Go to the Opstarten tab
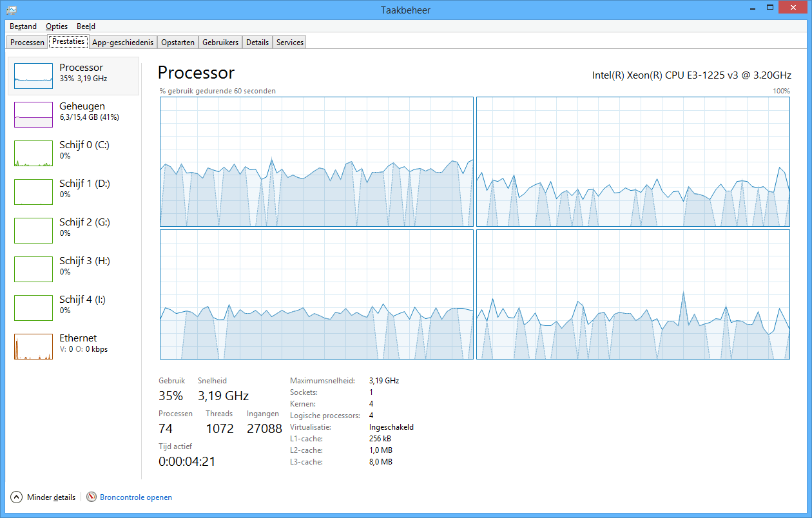The width and height of the screenshot is (812, 518). 178,43
